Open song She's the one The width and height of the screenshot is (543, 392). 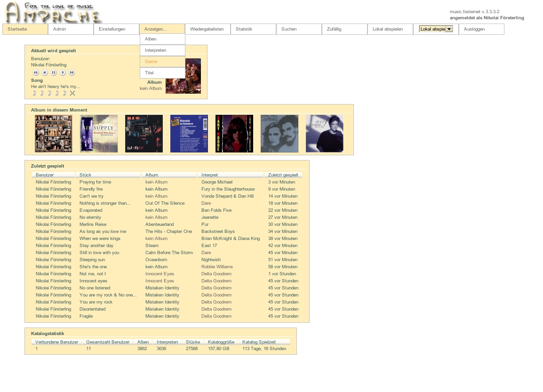pos(93,267)
